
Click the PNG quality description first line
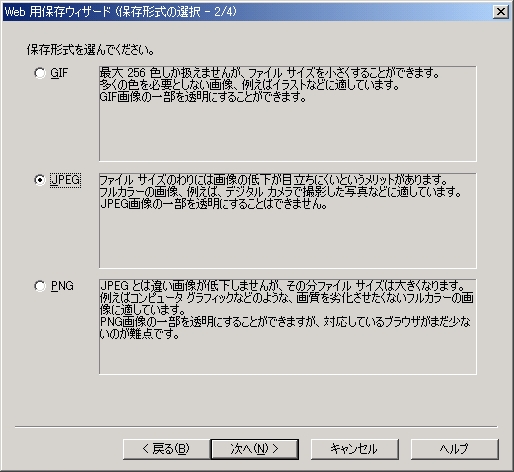283,286
